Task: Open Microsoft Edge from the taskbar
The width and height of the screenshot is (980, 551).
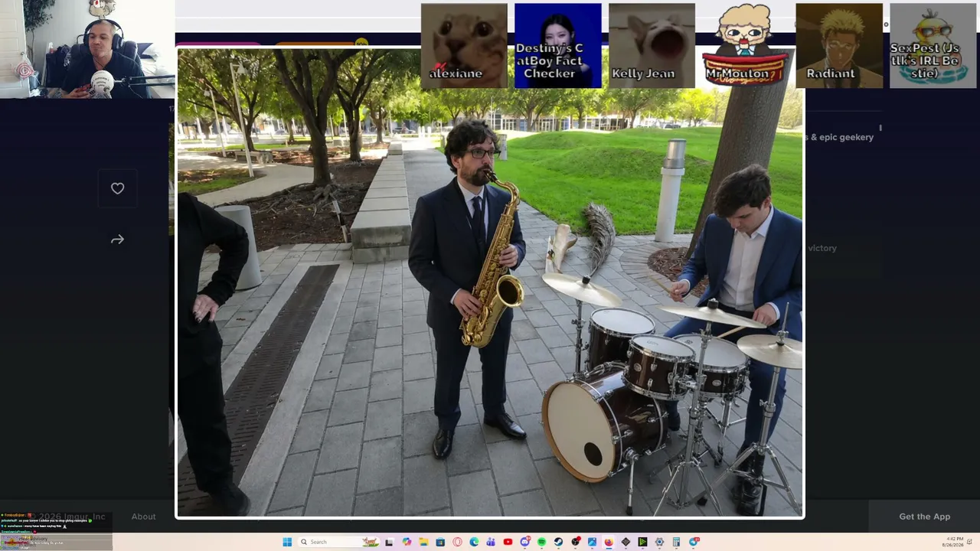Action: click(474, 542)
